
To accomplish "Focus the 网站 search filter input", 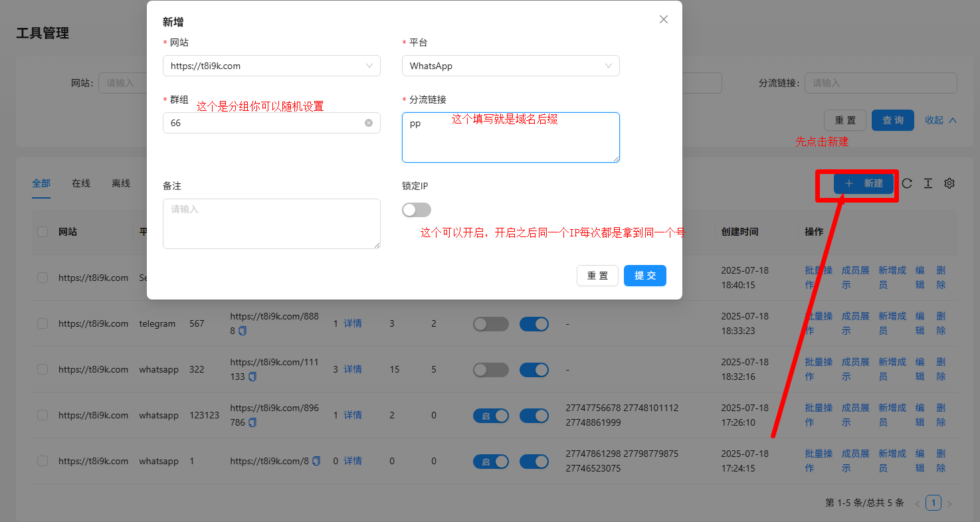I will pos(123,83).
